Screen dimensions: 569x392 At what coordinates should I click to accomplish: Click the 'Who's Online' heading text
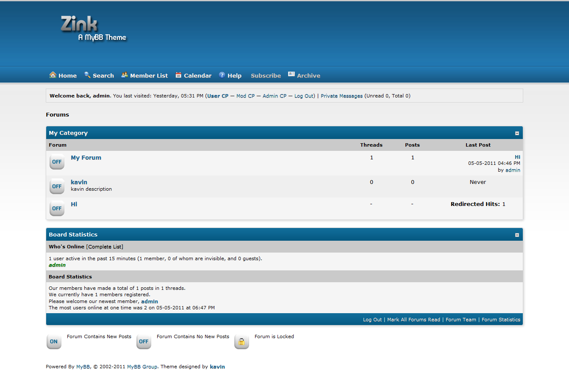click(67, 247)
